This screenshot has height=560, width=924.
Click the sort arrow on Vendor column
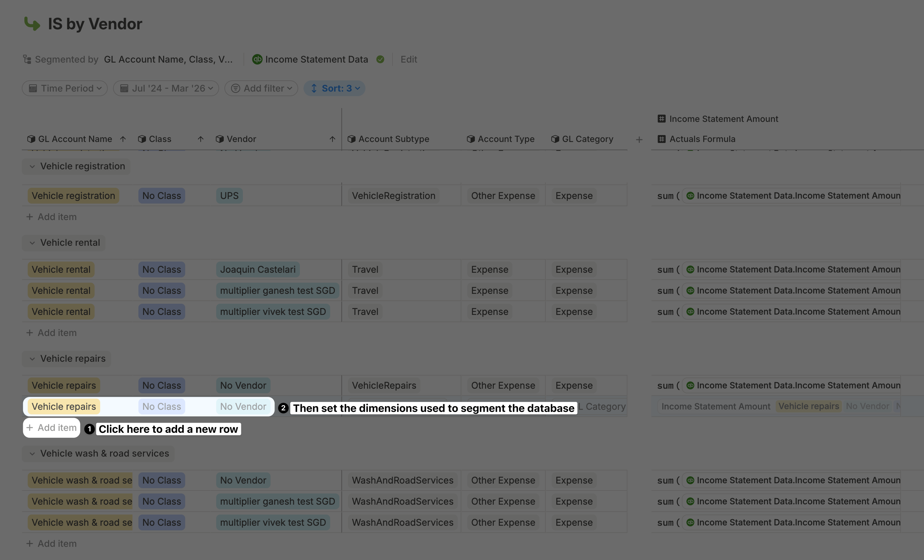coord(332,139)
